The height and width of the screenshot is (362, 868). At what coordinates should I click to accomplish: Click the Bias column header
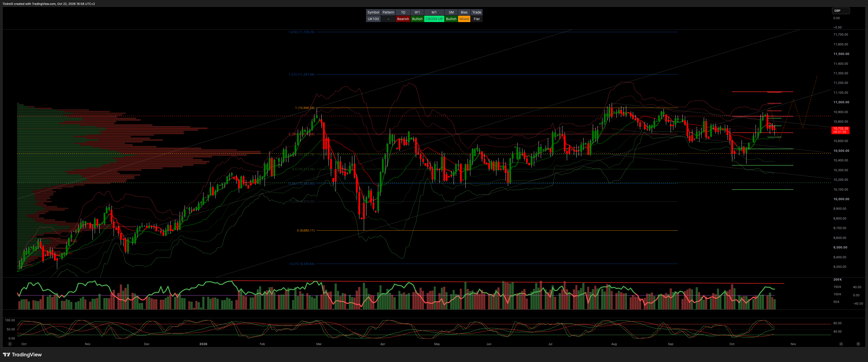464,12
